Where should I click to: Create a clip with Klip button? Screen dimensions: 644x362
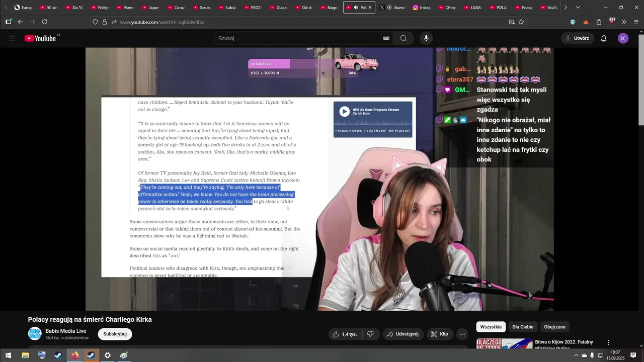(x=439, y=334)
